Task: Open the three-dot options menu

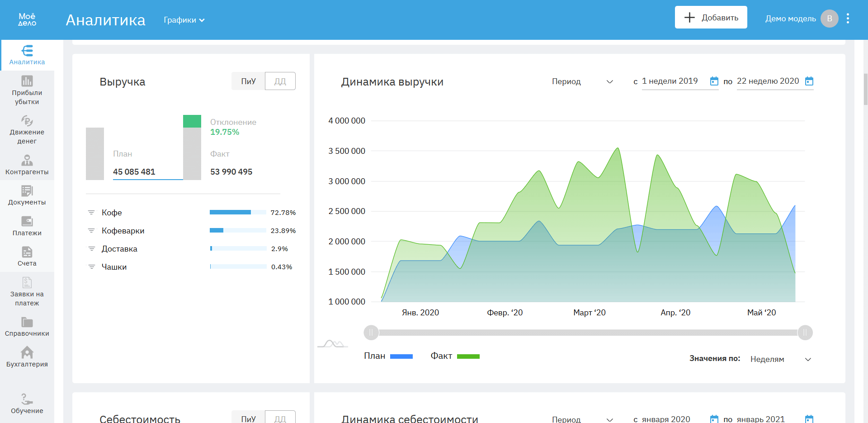Action: click(x=848, y=19)
